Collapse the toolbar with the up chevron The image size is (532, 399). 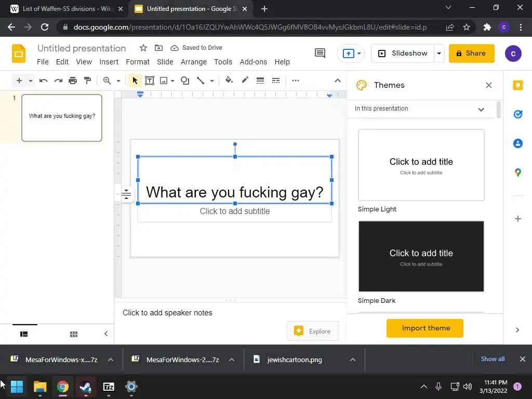click(x=338, y=81)
